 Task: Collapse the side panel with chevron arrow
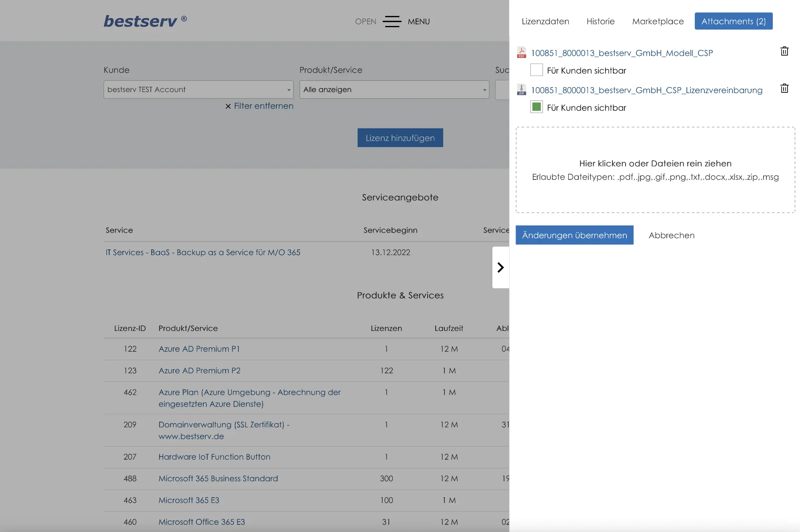pos(500,267)
